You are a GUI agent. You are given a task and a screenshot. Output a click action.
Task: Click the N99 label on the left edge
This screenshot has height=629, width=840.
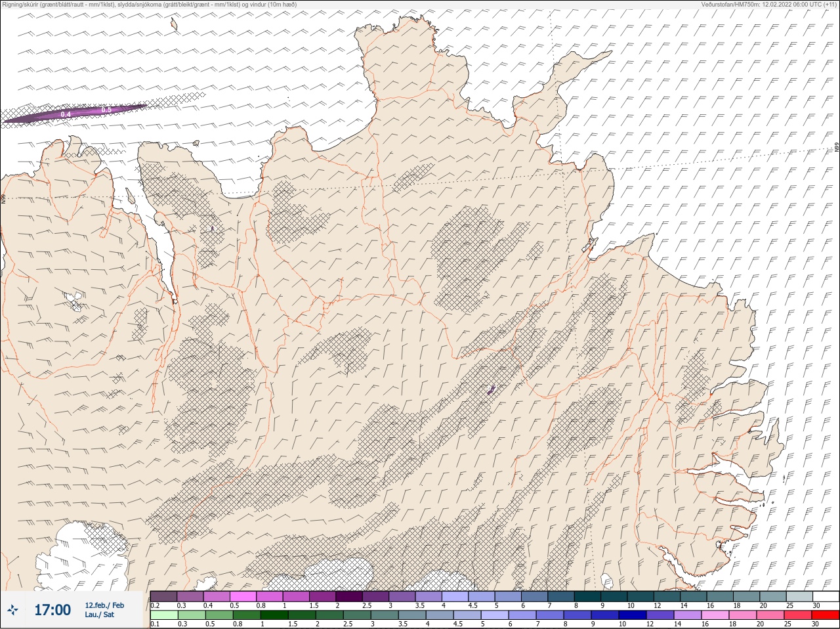click(x=3, y=198)
